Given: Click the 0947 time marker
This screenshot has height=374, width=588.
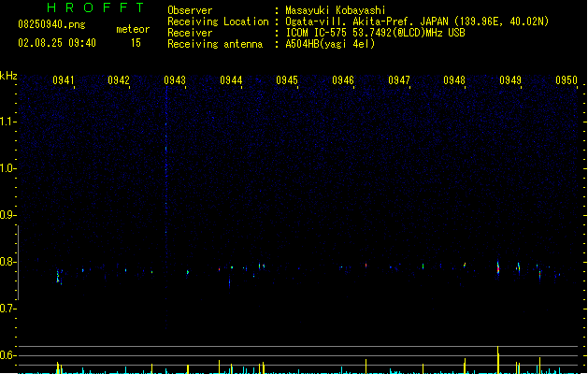Looking at the screenshot, I should click(399, 80).
